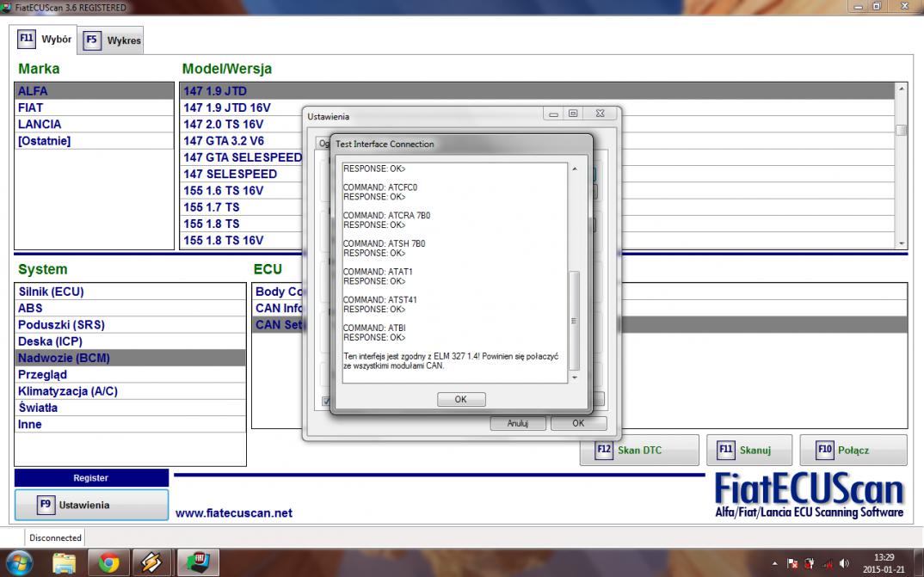
Task: Choose [Ostatnie] in the Marka list
Action: pos(95,141)
